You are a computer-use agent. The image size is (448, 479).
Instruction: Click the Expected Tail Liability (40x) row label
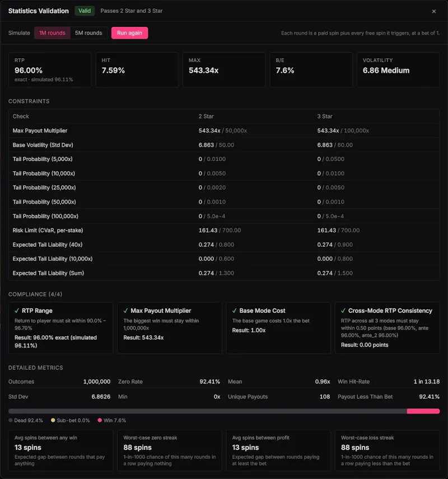[x=48, y=245]
